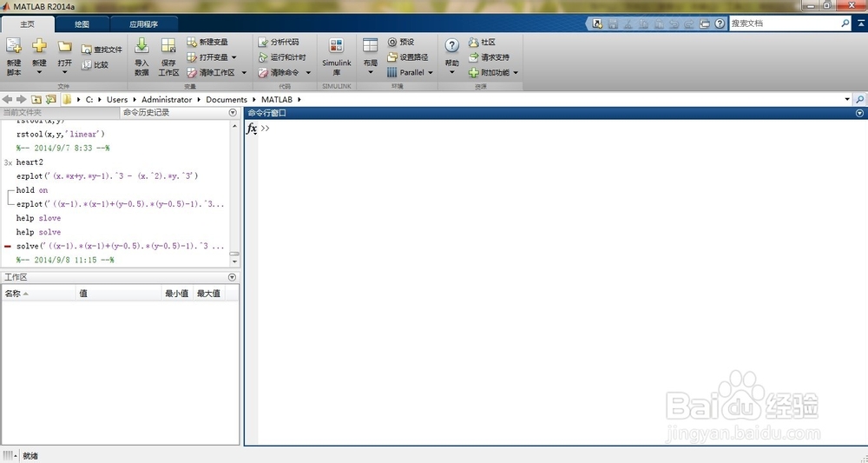Viewport: 868px width, 463px height.
Task: Click the switch windows icon in quick access toolbar
Action: 705,23
